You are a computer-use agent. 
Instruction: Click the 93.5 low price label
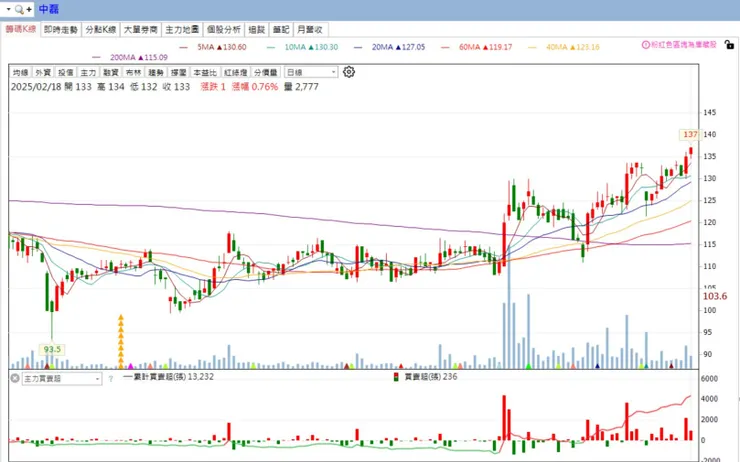(52, 350)
